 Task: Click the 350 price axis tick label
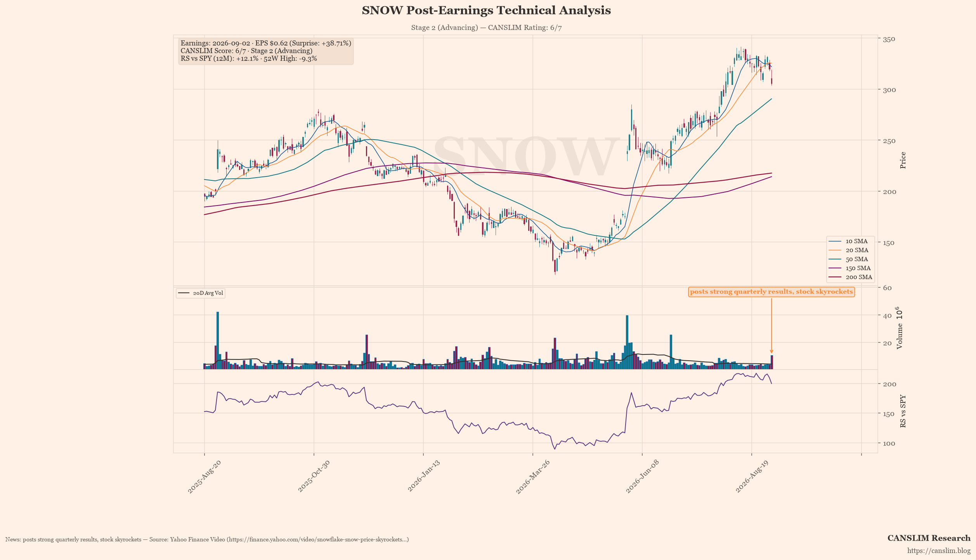coord(888,39)
